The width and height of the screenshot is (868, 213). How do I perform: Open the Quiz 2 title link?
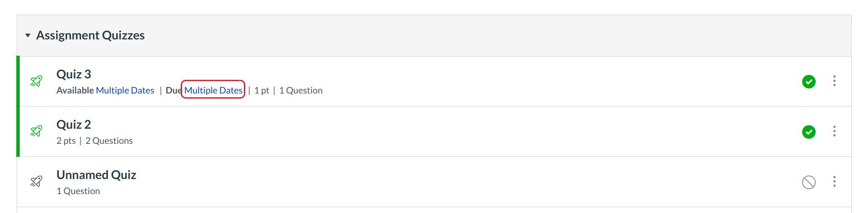click(x=74, y=125)
